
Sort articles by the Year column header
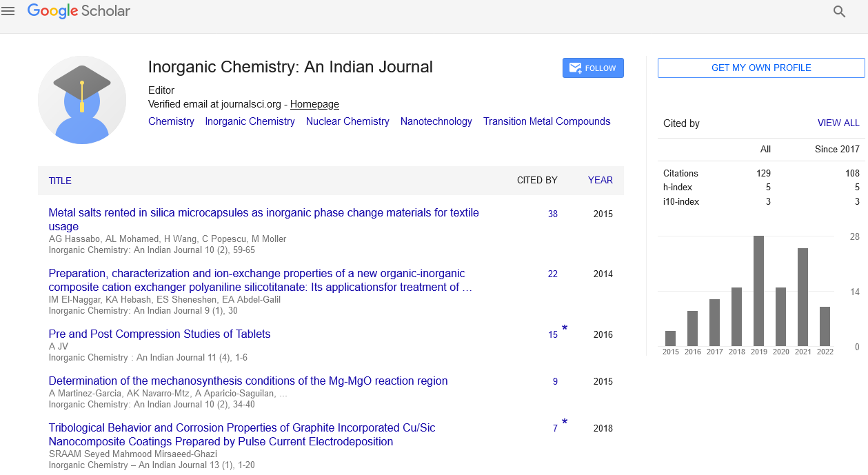tap(600, 180)
